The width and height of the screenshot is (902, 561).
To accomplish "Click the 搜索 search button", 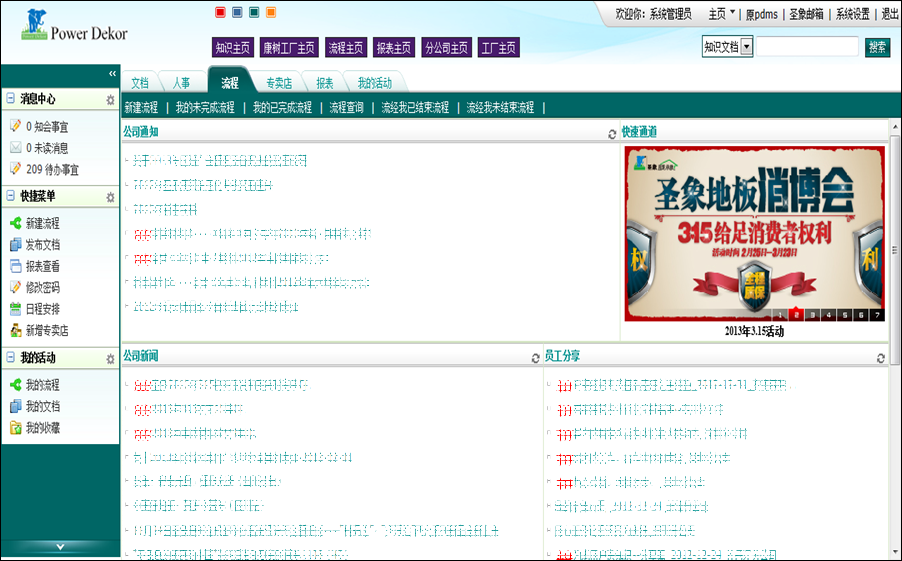I will [x=877, y=47].
